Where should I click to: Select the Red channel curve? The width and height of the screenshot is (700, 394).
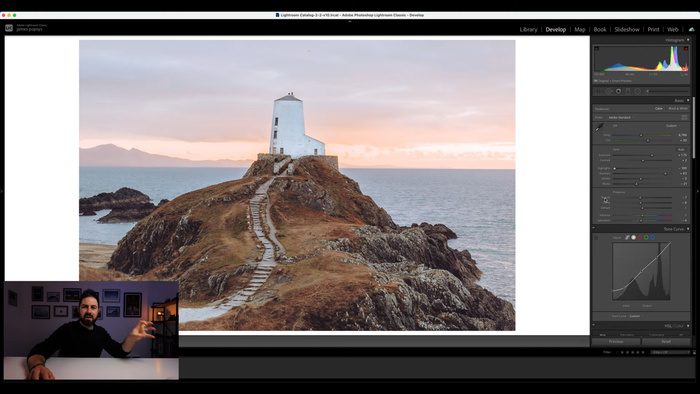[x=640, y=237]
